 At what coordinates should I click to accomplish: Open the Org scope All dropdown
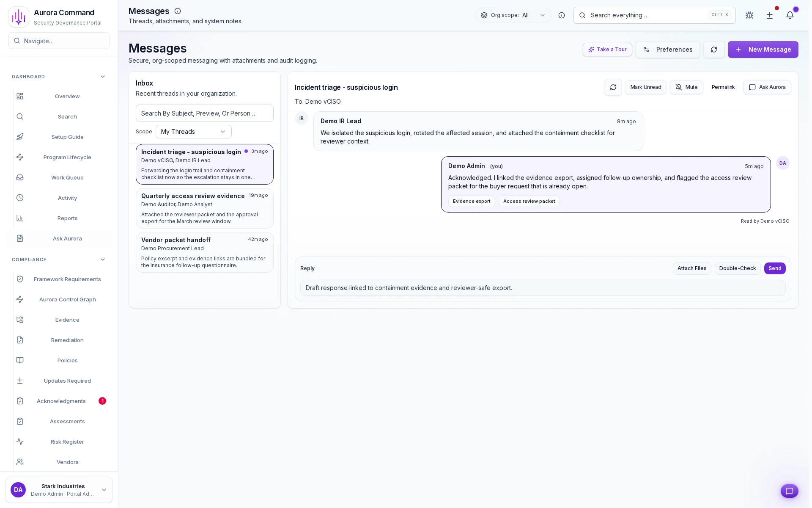pyautogui.click(x=513, y=15)
